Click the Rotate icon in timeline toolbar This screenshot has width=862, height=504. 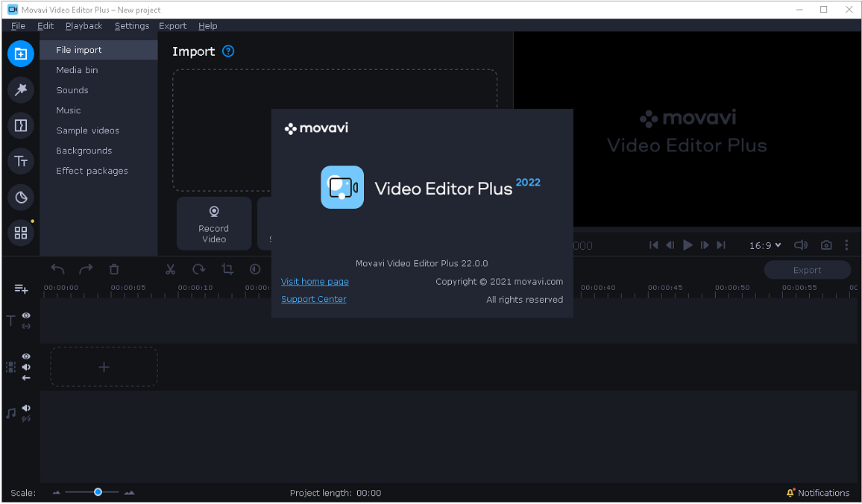pyautogui.click(x=198, y=269)
